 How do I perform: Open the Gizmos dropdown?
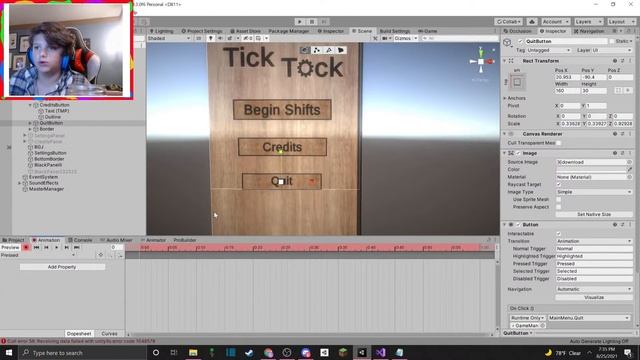point(406,38)
